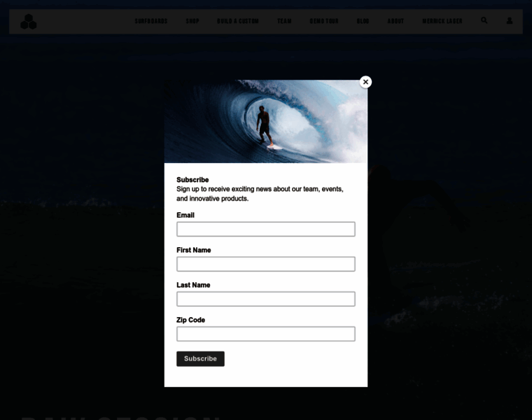Focus the First Name input field
This screenshot has height=420, width=532.
266,264
